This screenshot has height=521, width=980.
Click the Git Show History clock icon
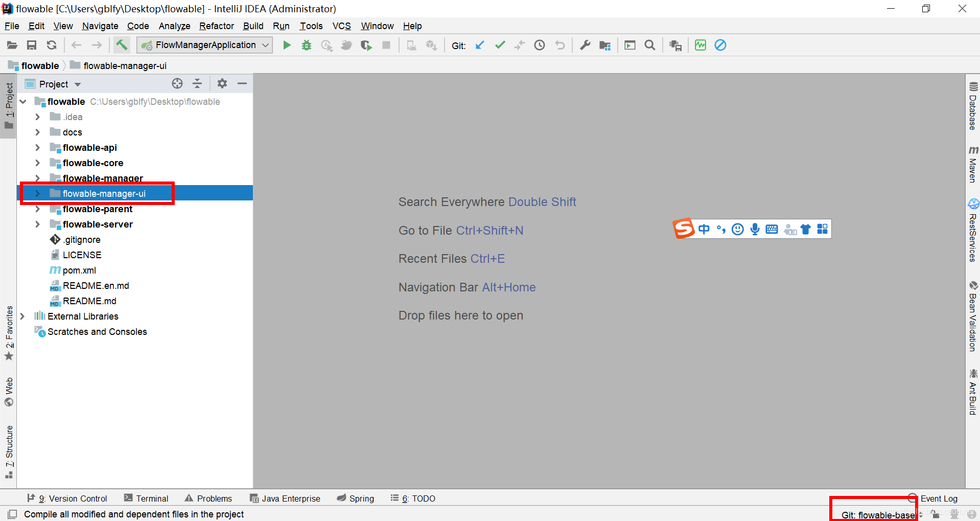[x=540, y=45]
